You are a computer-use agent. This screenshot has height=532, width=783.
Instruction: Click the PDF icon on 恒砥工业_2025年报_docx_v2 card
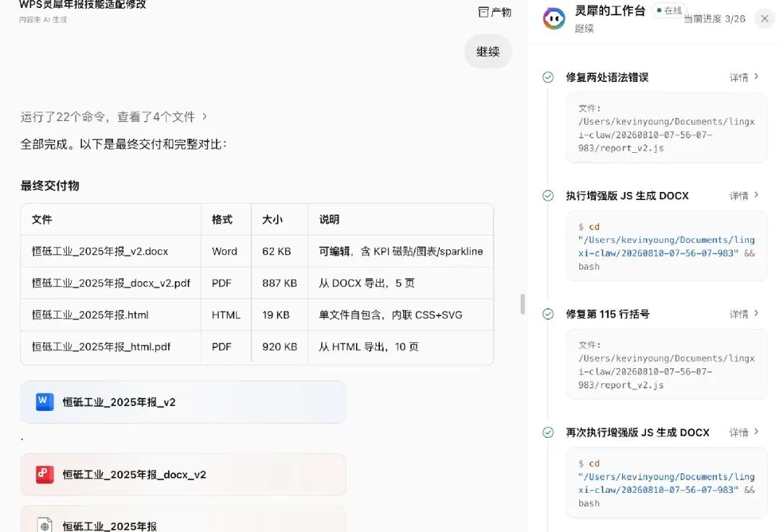point(45,474)
